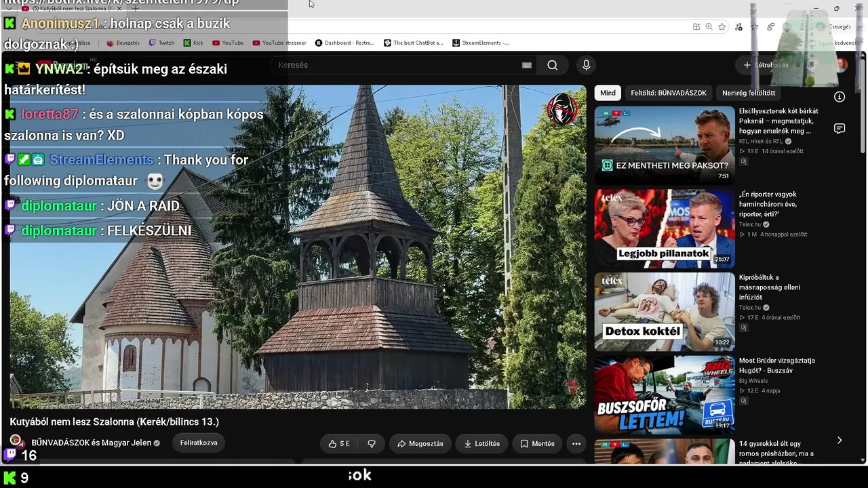Open the Kick bookmark

click(193, 43)
